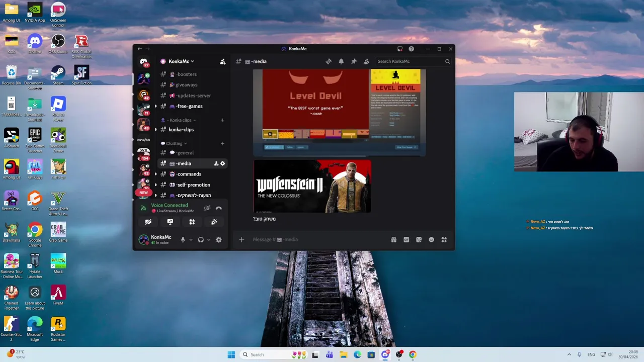The image size is (644, 362).
Task: Create invite for media channel
Action: (x=216, y=163)
